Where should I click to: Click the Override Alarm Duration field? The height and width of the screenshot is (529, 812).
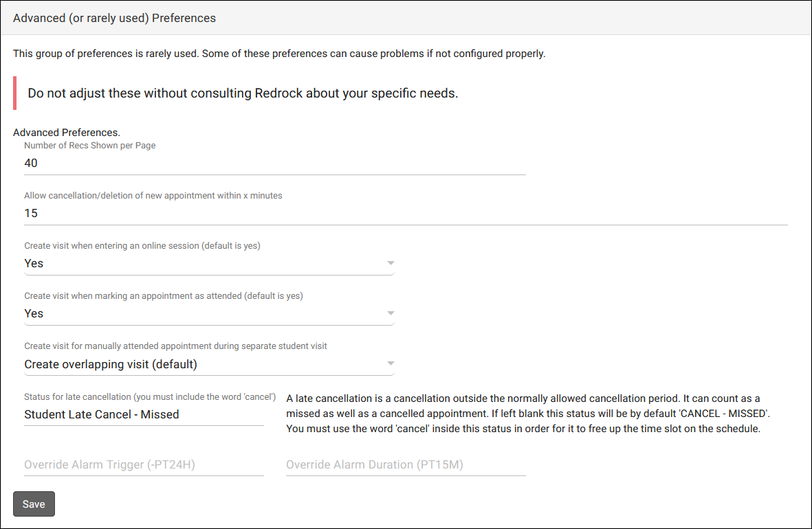point(406,464)
